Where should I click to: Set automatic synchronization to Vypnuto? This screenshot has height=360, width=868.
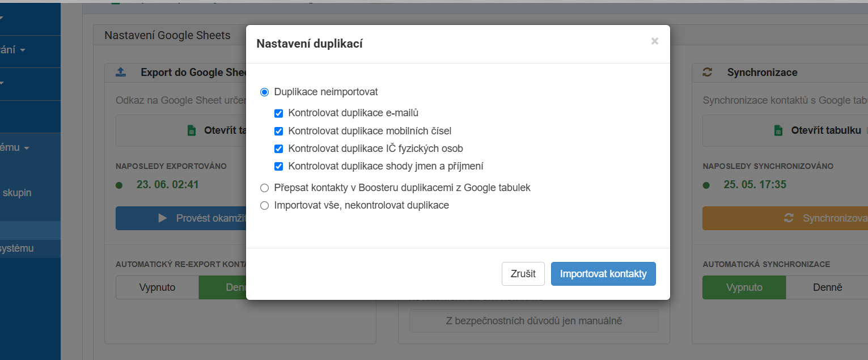(x=744, y=287)
